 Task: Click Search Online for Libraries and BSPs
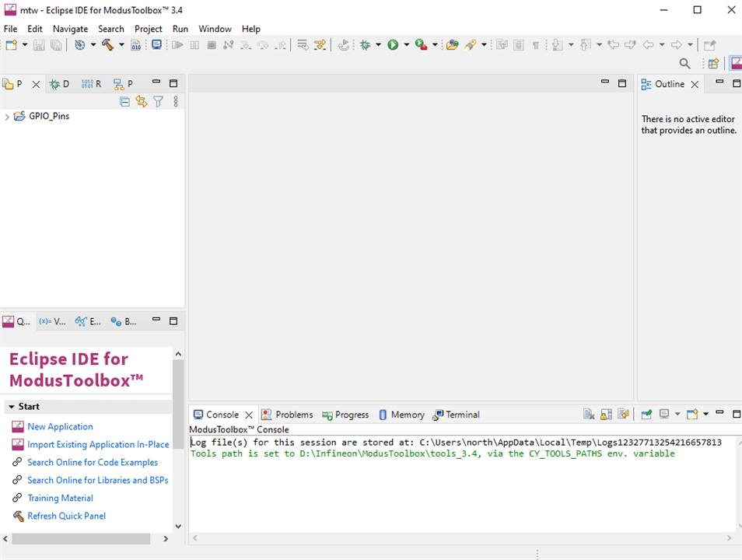[97, 480]
